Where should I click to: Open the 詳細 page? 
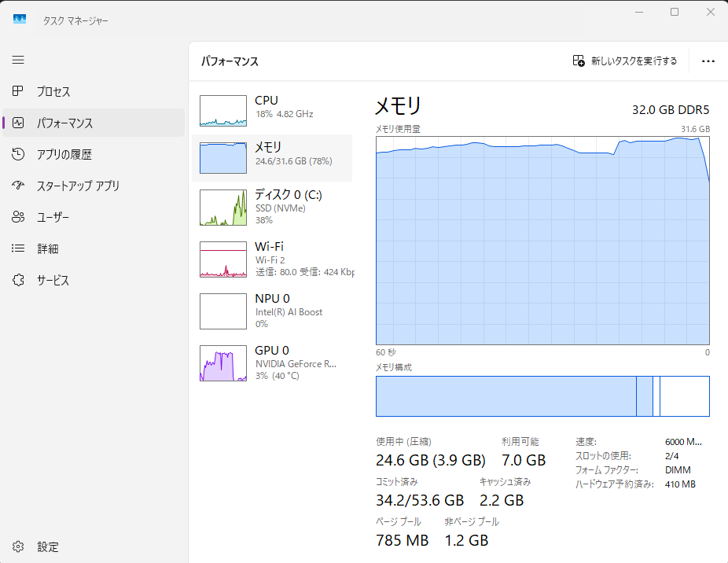pos(94,248)
